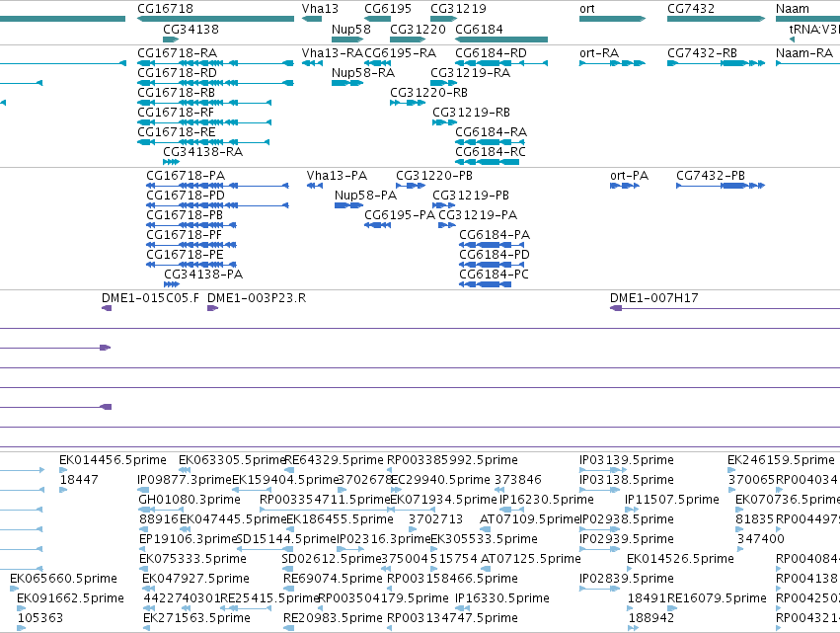The image size is (840, 633).
Task: Select the ort gene label
Action: click(587, 9)
